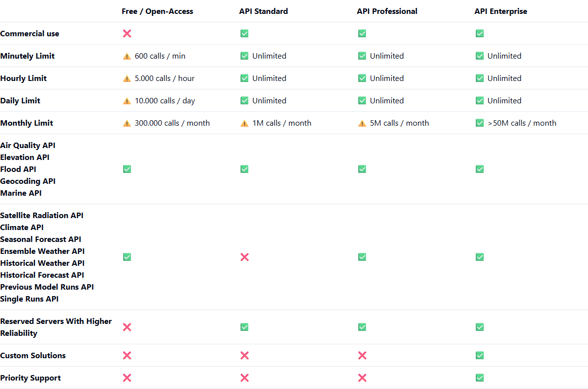Image resolution: width=588 pixels, height=389 pixels.
Task: Click the API Enterprise check in the Daily Limit row
Action: 480,100
